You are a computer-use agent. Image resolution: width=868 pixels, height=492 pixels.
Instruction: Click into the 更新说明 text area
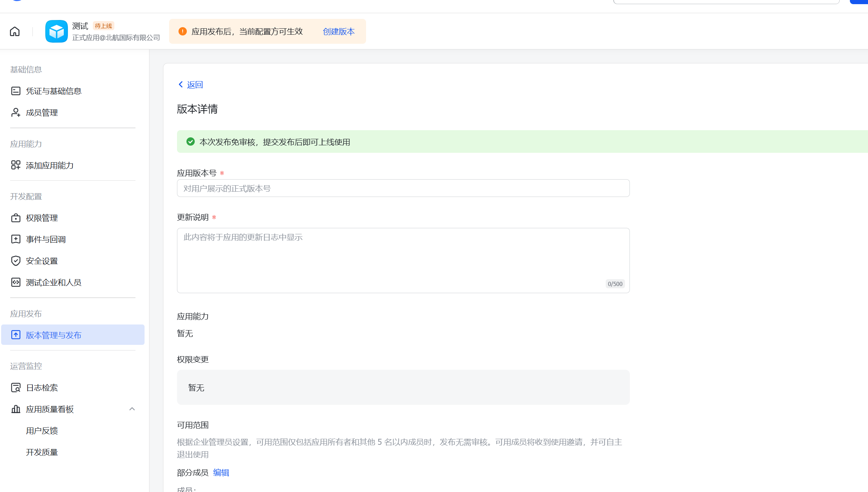pyautogui.click(x=403, y=260)
